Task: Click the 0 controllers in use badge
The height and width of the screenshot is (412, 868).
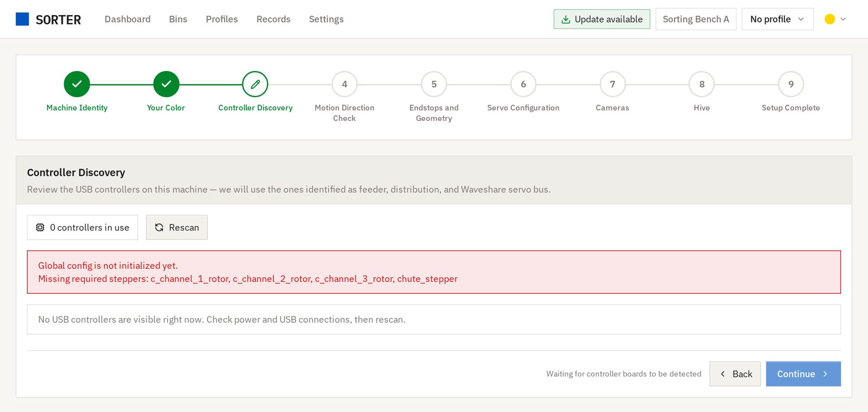Action: 82,228
